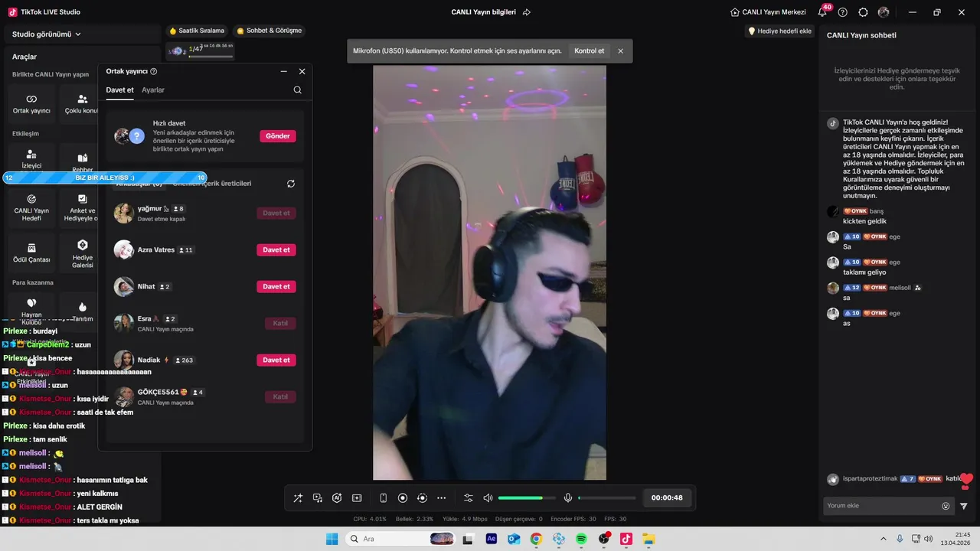Expand the Studio görünümü dropdown
This screenshot has width=980, height=551.
[x=47, y=34]
